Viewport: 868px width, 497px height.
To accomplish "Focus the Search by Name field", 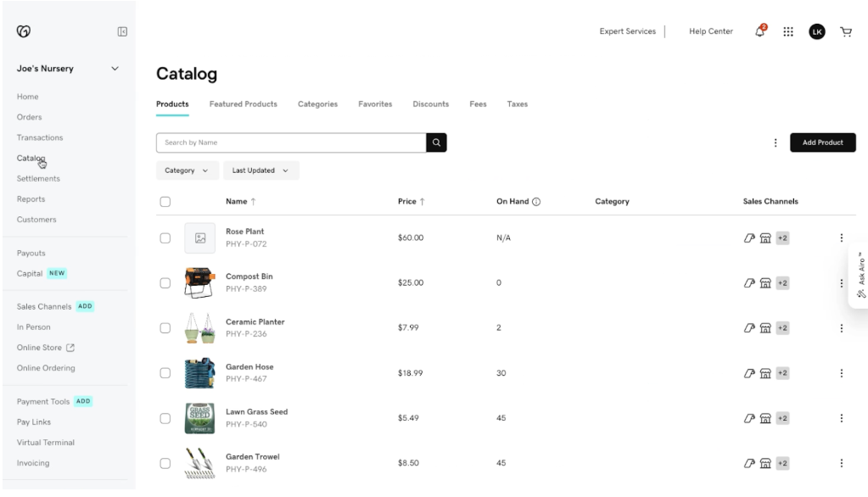I will click(x=291, y=142).
